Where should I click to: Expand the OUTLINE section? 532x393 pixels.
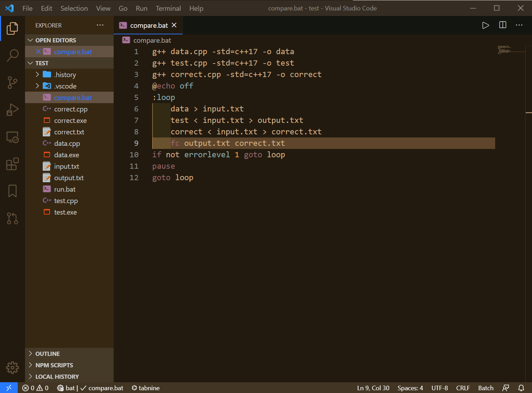(69, 353)
